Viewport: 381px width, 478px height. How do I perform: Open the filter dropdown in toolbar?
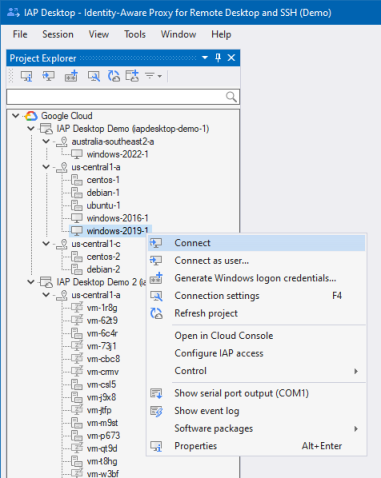coord(153,76)
